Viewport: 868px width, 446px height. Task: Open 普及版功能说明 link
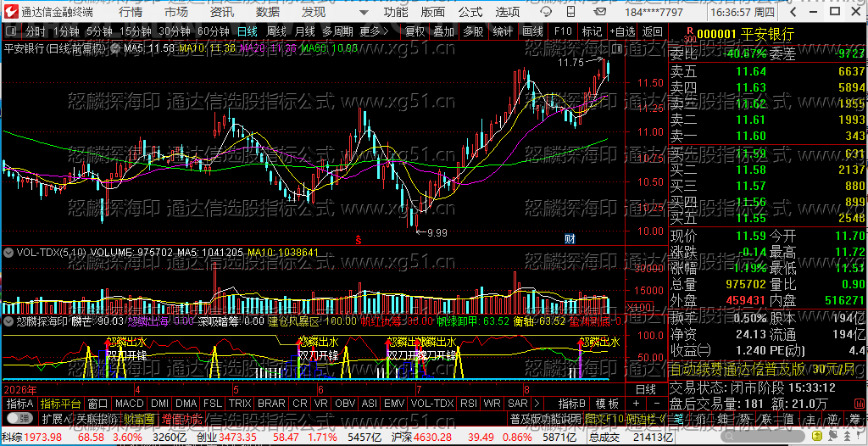point(545,418)
